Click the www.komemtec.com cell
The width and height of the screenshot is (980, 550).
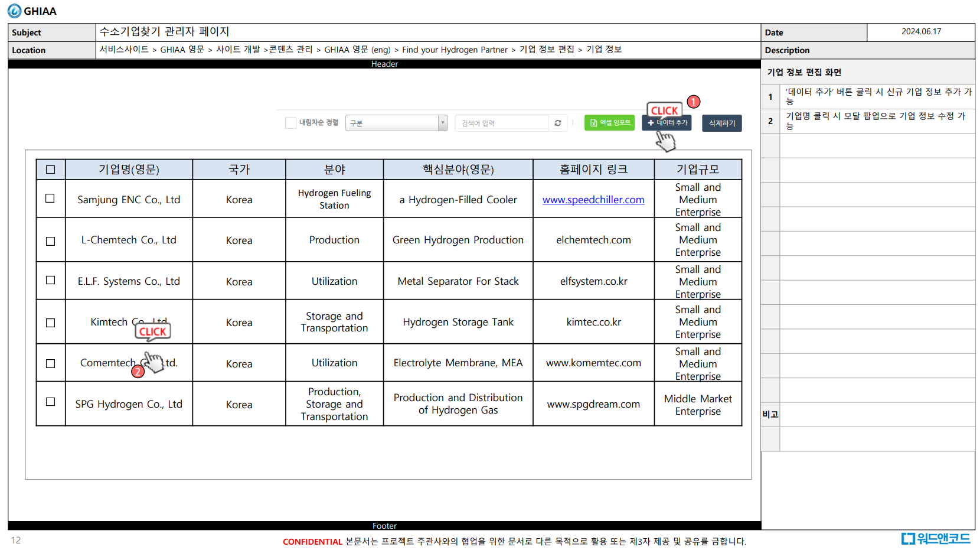tap(593, 363)
